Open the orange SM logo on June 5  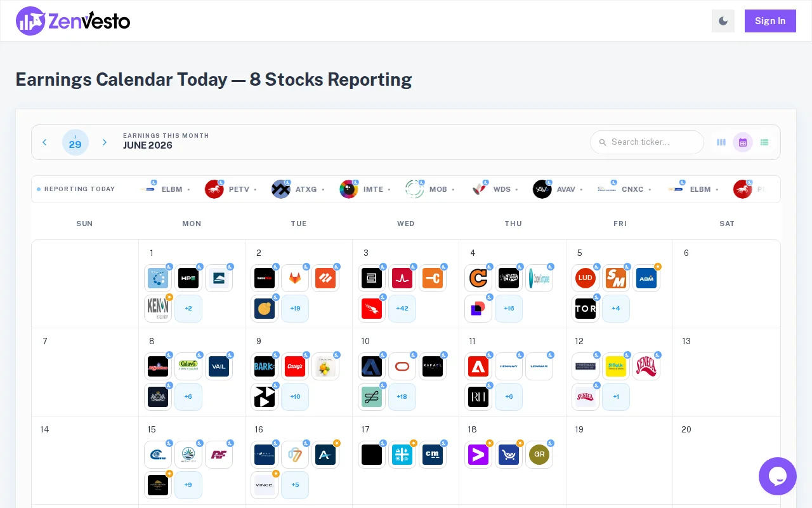[x=616, y=278]
